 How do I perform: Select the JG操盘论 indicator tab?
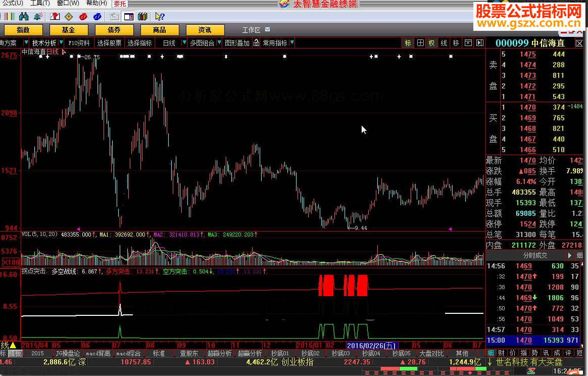coord(68,353)
